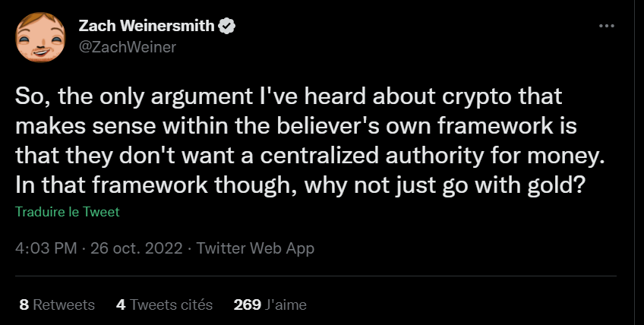Click the Traduire le Tweet link
644x325 pixels.
(67, 213)
